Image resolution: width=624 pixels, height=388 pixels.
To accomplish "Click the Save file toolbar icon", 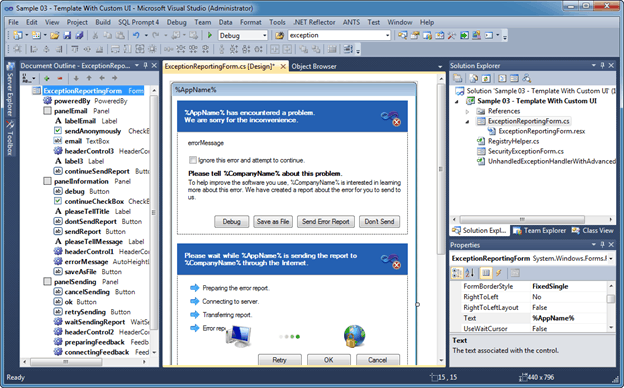I will coord(67,35).
